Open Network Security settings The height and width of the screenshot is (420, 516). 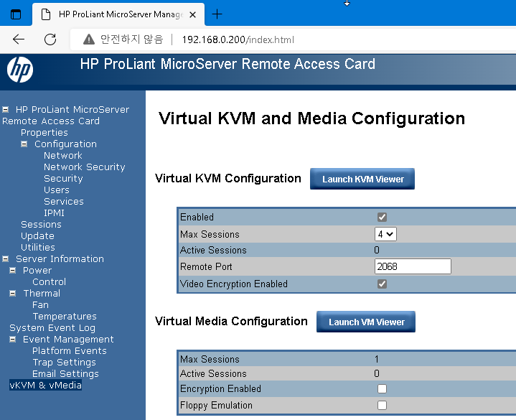(85, 167)
